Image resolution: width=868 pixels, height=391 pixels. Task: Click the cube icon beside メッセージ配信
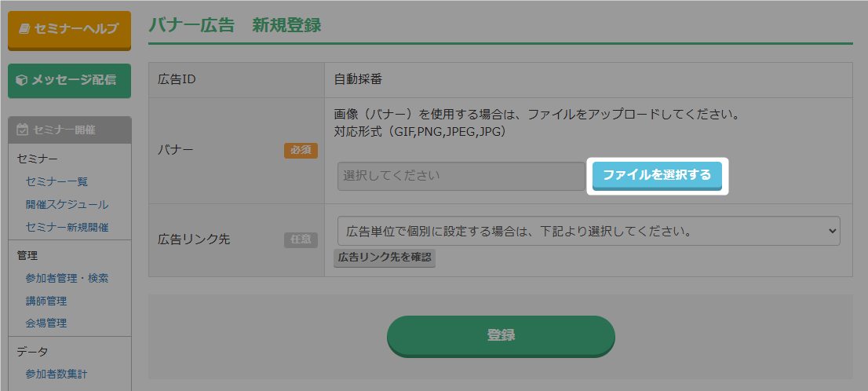click(22, 80)
